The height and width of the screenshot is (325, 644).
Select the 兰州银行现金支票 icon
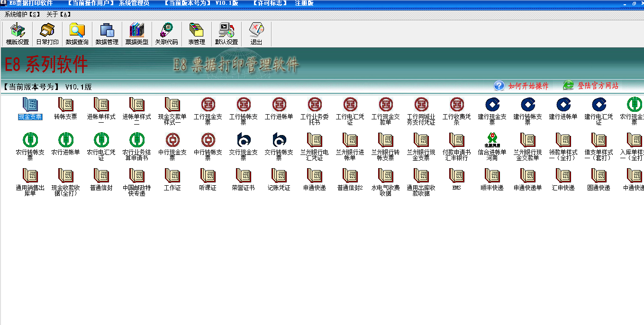421,146
